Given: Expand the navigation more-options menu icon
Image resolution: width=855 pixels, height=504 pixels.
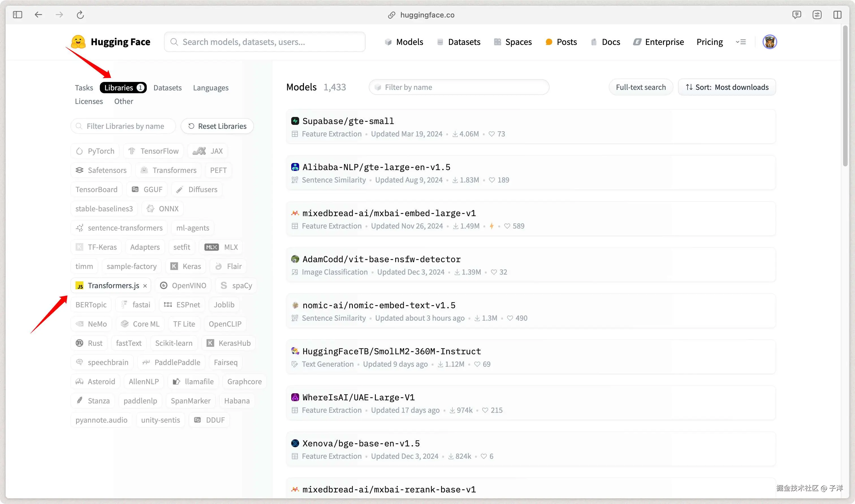Looking at the screenshot, I should (741, 42).
